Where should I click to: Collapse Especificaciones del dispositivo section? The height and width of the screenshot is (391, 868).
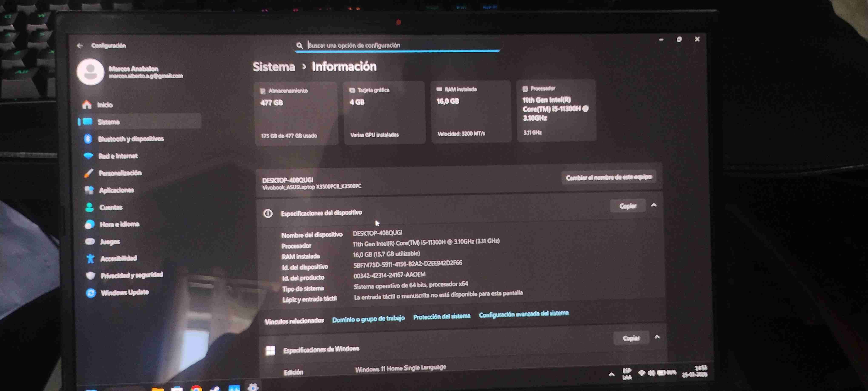(654, 205)
